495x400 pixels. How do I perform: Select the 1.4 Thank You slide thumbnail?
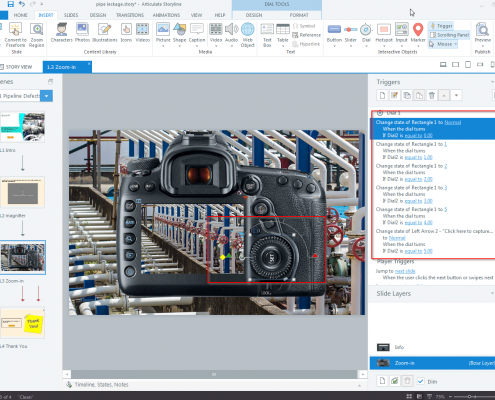coord(23,323)
